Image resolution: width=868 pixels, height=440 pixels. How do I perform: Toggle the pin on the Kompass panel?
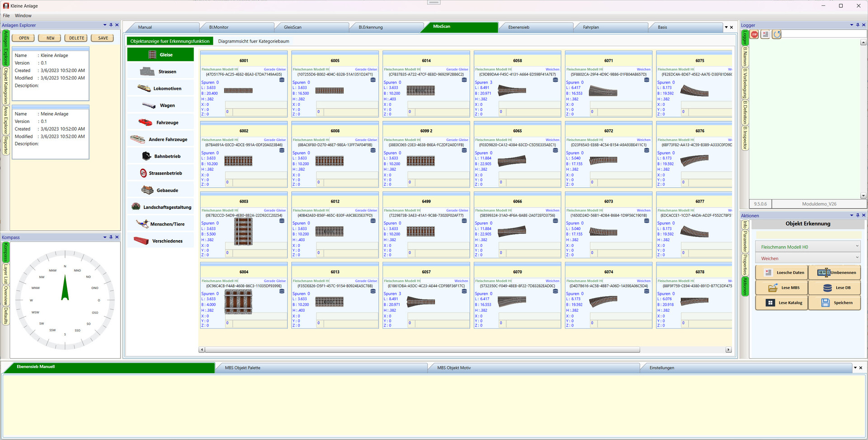111,237
